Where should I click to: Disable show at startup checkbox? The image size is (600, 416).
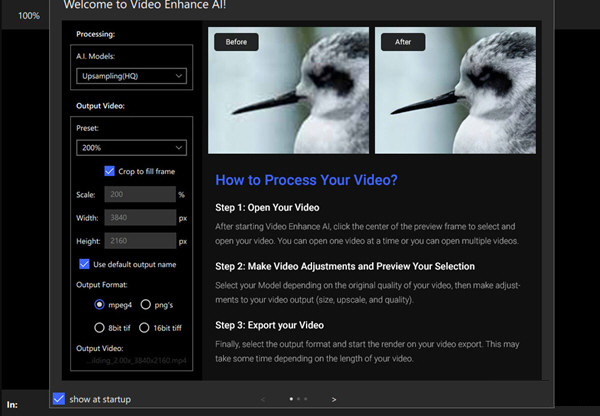[x=59, y=399]
